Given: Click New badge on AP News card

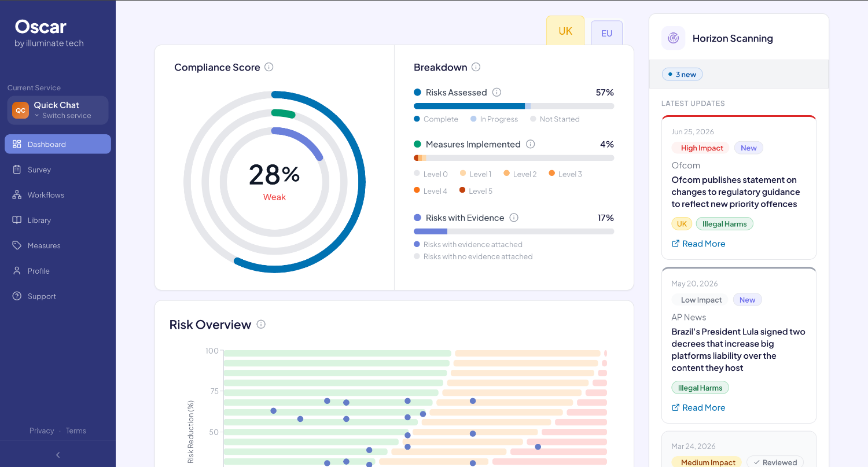Looking at the screenshot, I should (748, 300).
